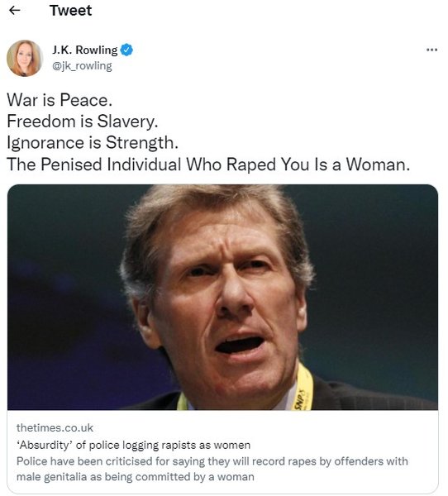Click the word 'women' in the card headline
Image resolution: width=448 pixels, height=496 pixels.
232,446
